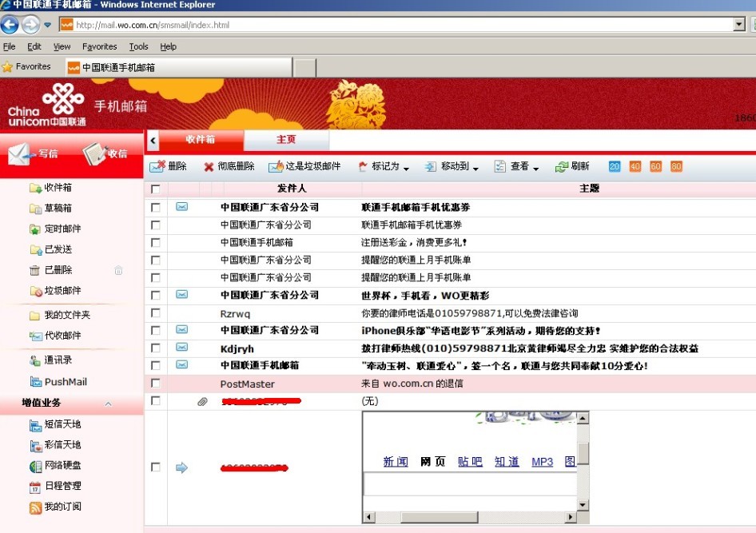Image resolution: width=756 pixels, height=533 pixels.
Task: Open the 查看 view dropdown
Action: point(516,167)
